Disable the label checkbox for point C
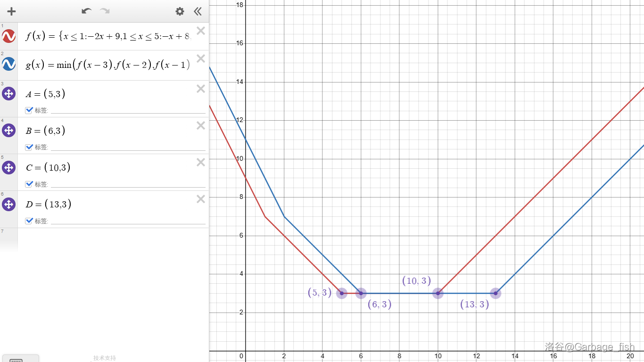This screenshot has width=644, height=362. point(29,184)
